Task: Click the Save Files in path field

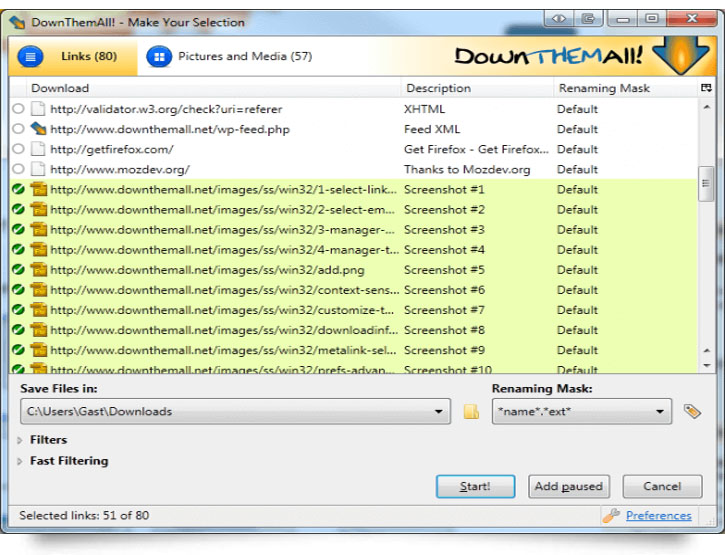Action: point(235,411)
